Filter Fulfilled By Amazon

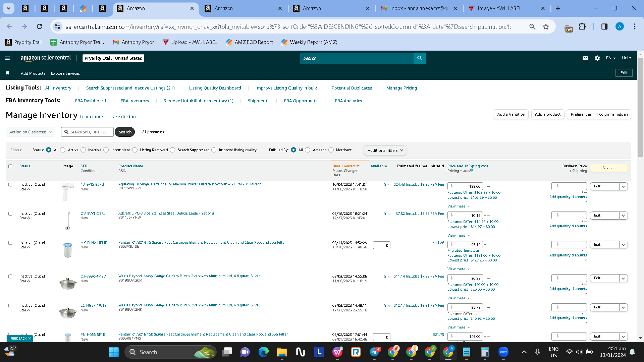(308, 150)
